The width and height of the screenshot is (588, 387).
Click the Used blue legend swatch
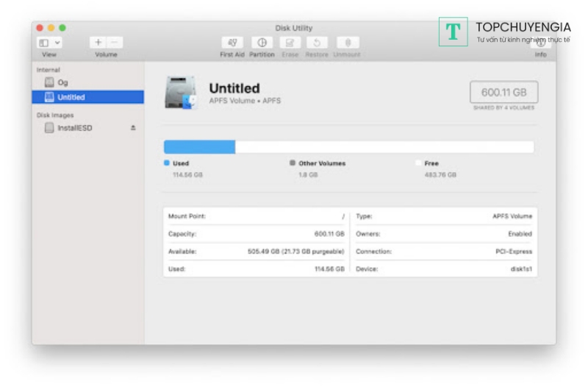pyautogui.click(x=167, y=163)
